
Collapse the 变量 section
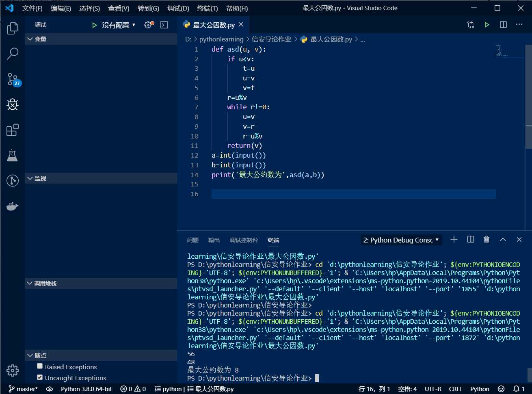pyautogui.click(x=101, y=39)
